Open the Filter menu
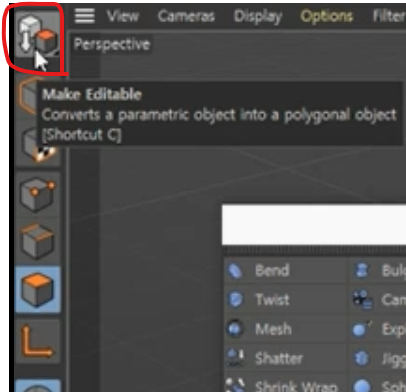The width and height of the screenshot is (406, 392). [x=389, y=16]
